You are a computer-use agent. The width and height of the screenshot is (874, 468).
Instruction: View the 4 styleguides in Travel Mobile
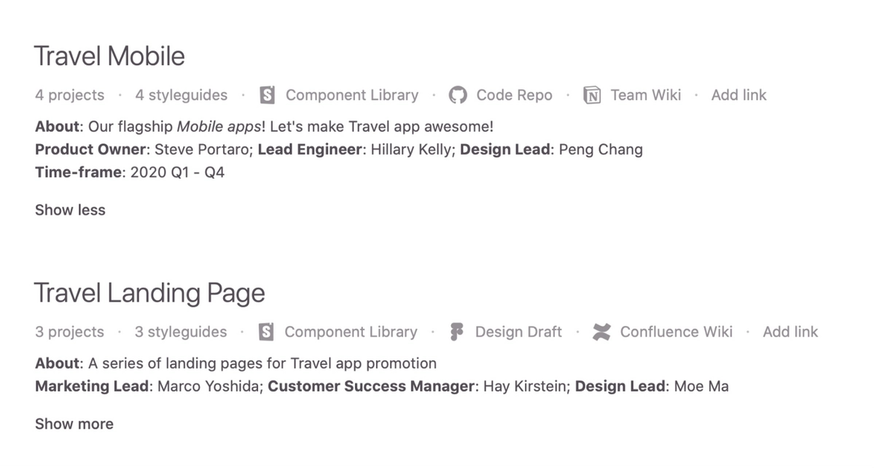[x=181, y=95]
